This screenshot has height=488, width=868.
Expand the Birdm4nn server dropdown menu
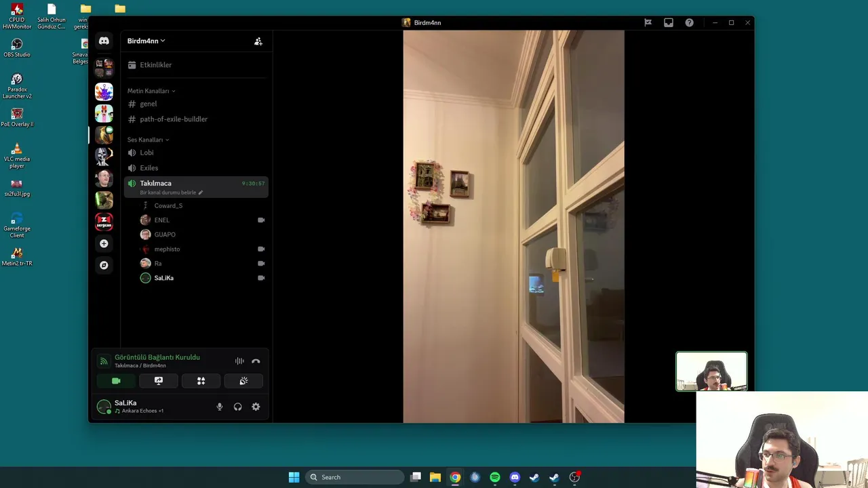pyautogui.click(x=146, y=41)
